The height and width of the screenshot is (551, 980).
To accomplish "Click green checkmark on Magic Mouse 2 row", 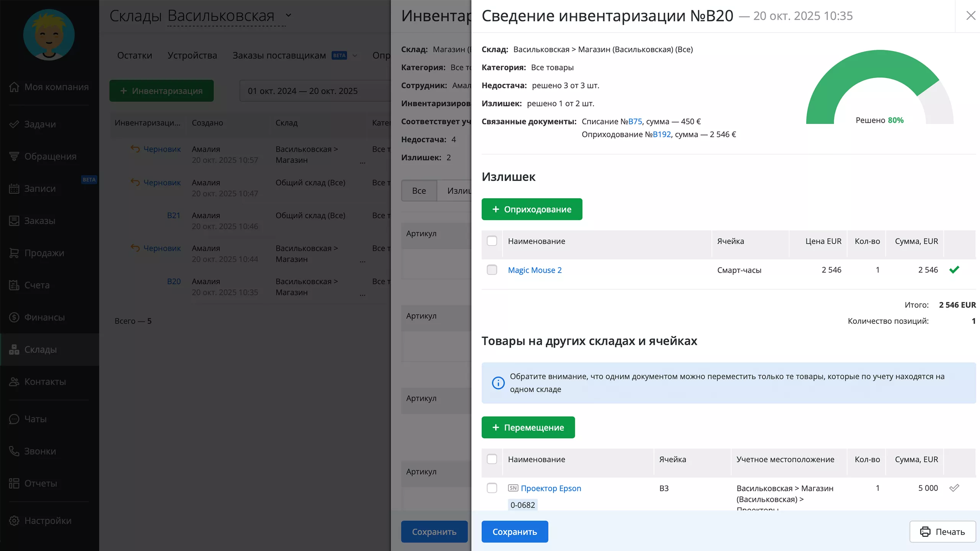I will pyautogui.click(x=954, y=270).
